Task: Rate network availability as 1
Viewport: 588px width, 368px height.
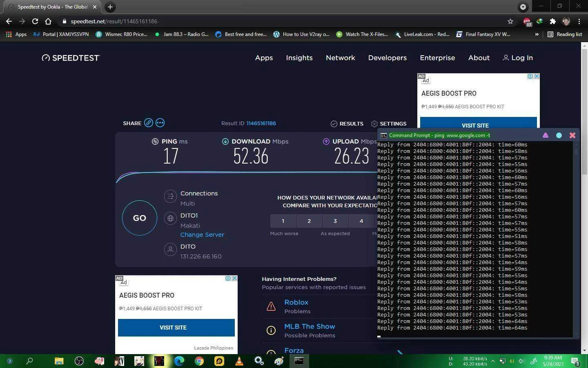Action: coord(283,221)
